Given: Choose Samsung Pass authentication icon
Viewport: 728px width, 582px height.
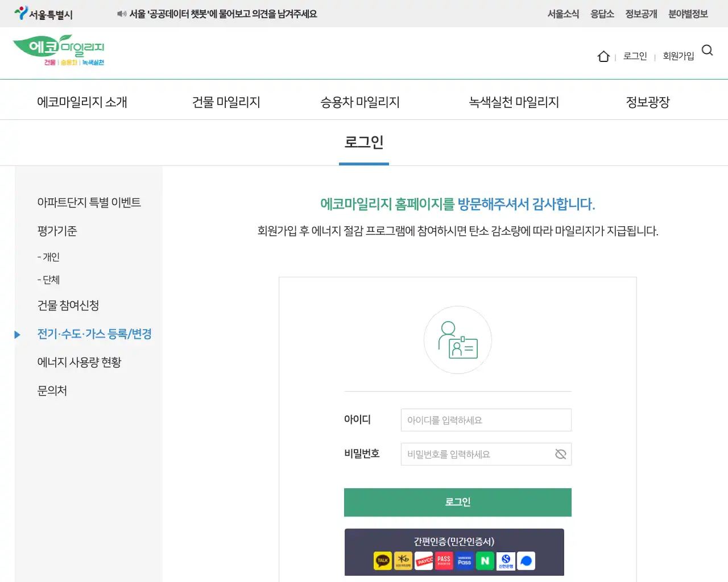Looking at the screenshot, I should tap(465, 561).
